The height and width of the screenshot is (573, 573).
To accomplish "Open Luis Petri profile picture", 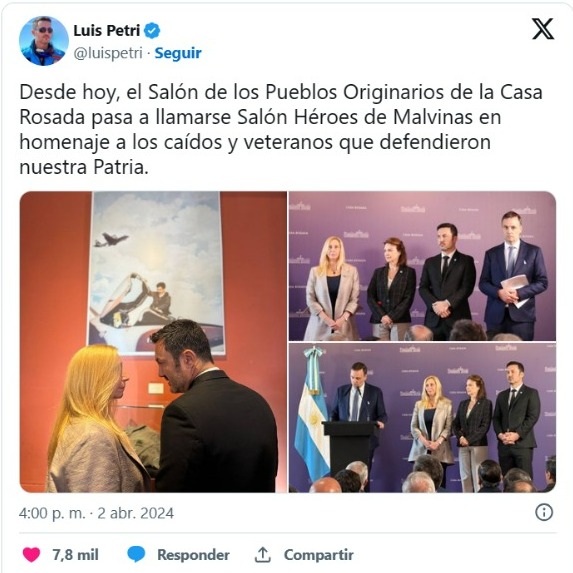I will click(x=43, y=41).
